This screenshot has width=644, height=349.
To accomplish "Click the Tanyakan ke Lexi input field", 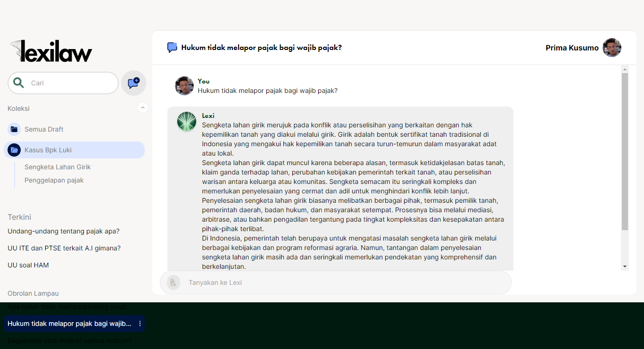I will pyautogui.click(x=336, y=283).
